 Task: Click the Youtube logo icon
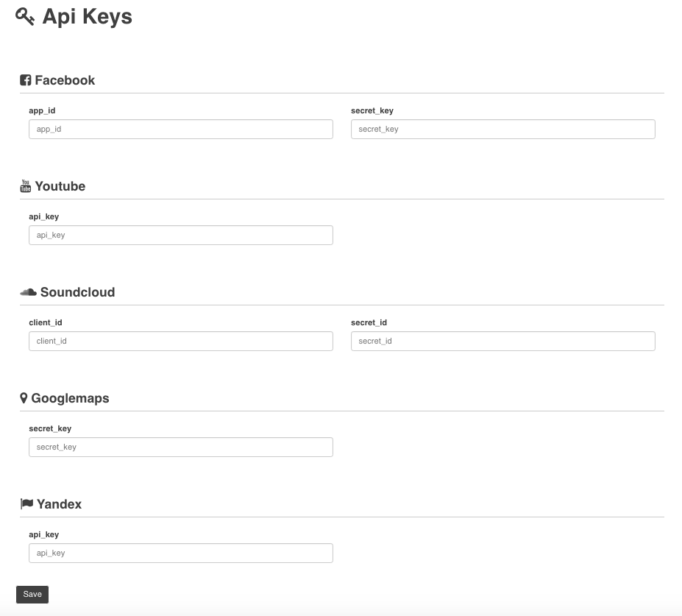click(x=26, y=186)
